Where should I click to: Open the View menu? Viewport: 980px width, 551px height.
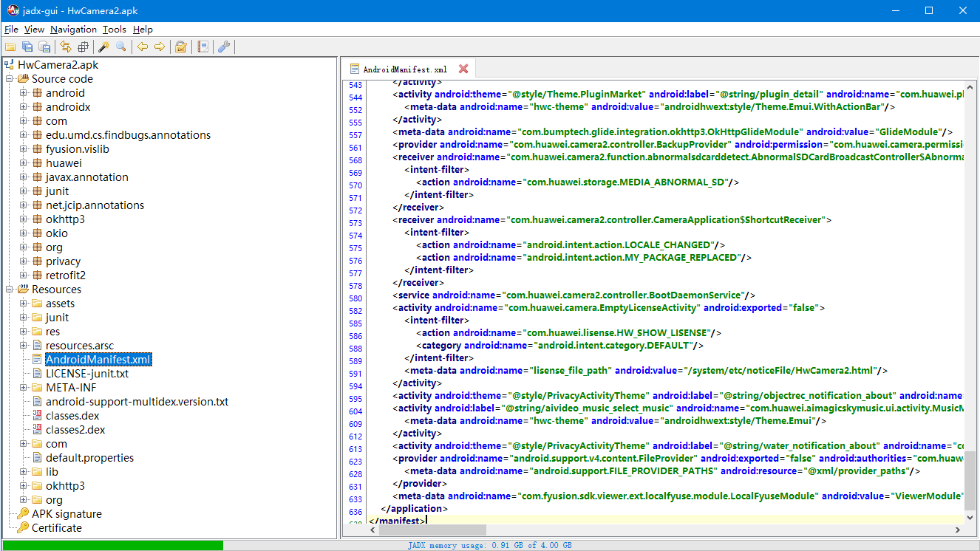click(34, 30)
